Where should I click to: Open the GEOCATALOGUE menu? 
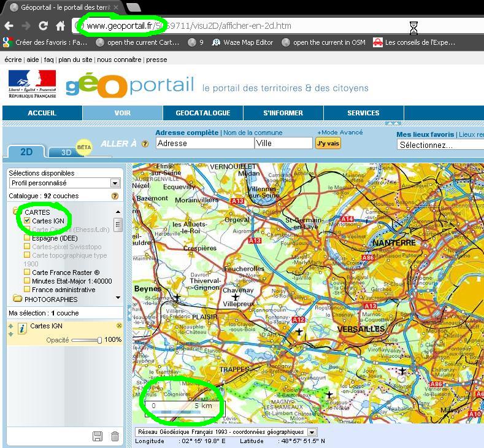click(x=203, y=113)
